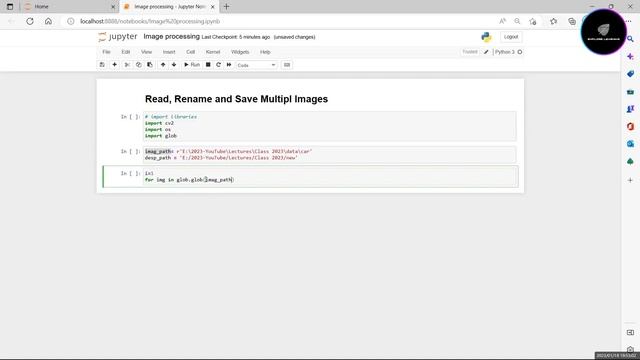
Task: Switch to the Home browser tab
Action: tap(69, 7)
